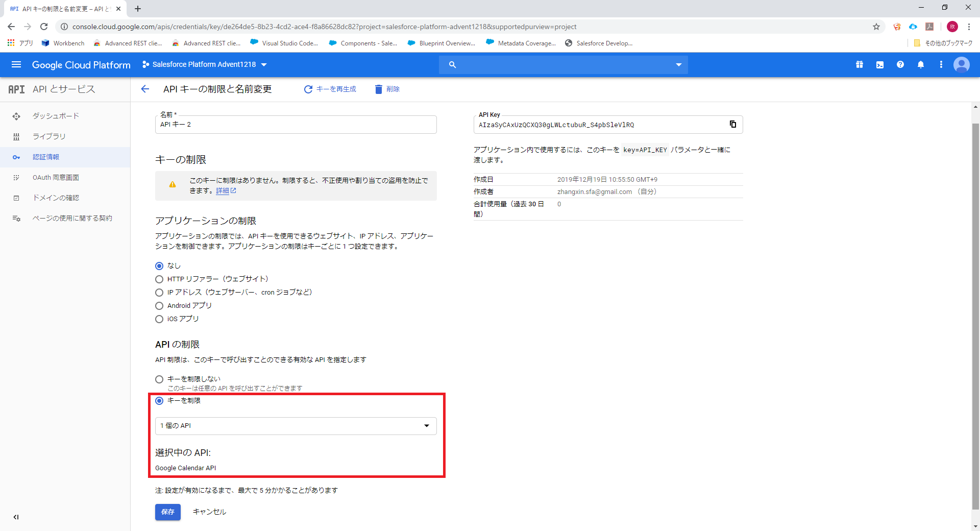This screenshot has height=531, width=980.
Task: Open the Salesforce Platform Advent1218 project selector
Action: coord(205,65)
